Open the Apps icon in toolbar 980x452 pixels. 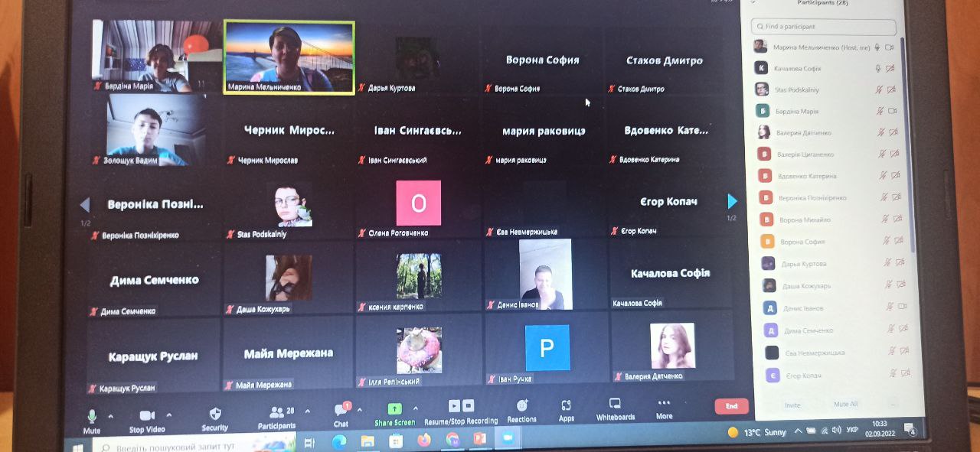tap(567, 406)
